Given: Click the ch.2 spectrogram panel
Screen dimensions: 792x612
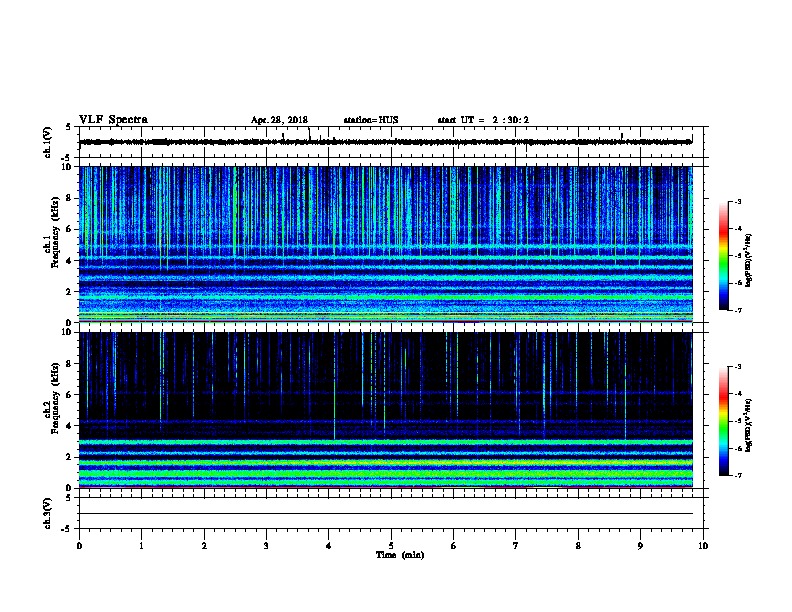Looking at the screenshot, I should point(386,410).
